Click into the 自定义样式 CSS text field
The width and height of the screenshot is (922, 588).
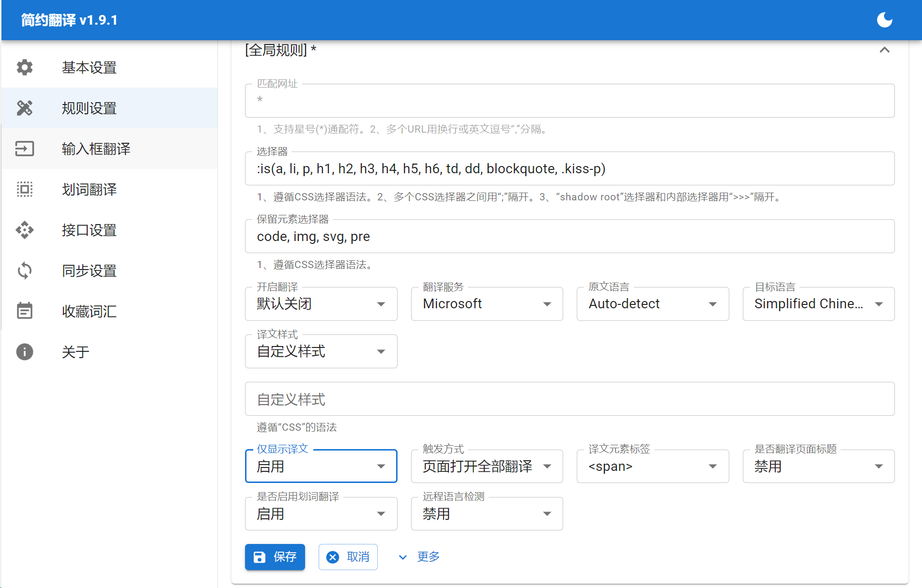point(569,399)
